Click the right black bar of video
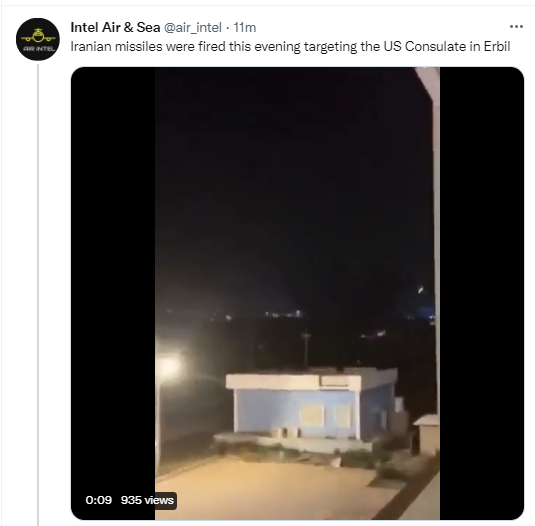Viewport: 535px width, 526px height. tap(481, 293)
